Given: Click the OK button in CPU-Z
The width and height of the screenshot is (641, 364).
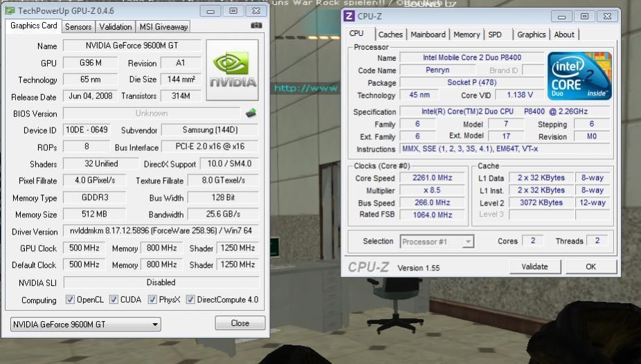Looking at the screenshot, I should 590,266.
